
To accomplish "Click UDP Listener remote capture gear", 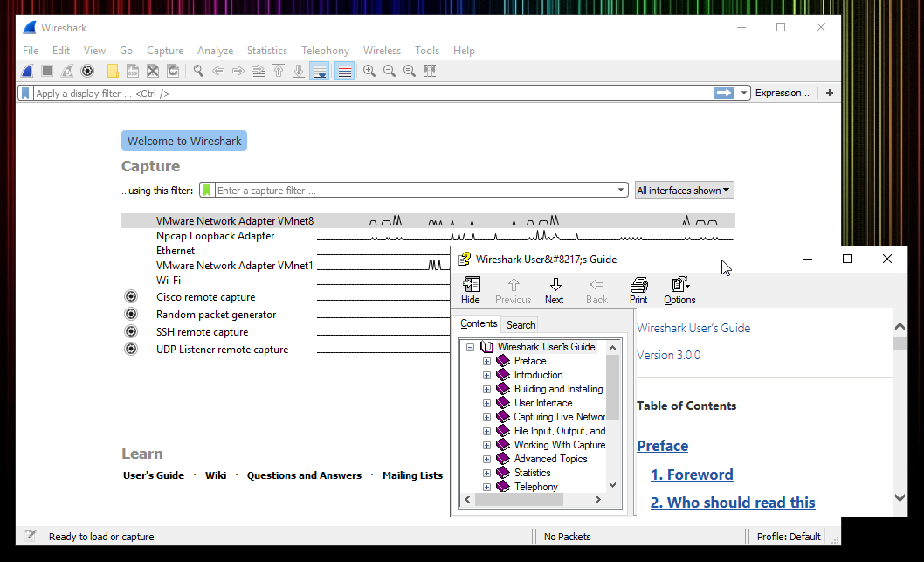I will tap(131, 349).
